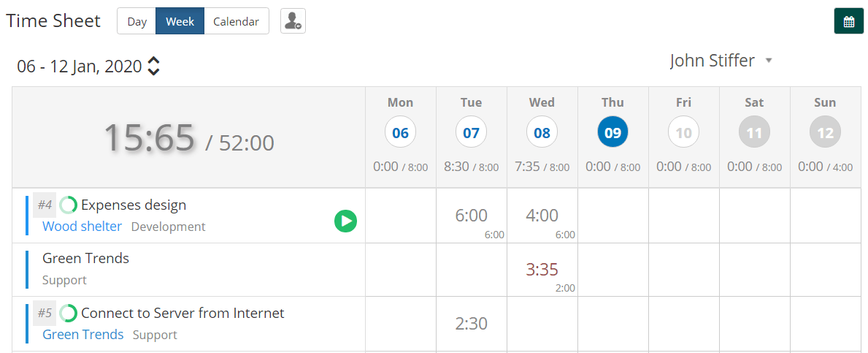Select Saturday 11 date circle
868x353 pixels.
755,132
